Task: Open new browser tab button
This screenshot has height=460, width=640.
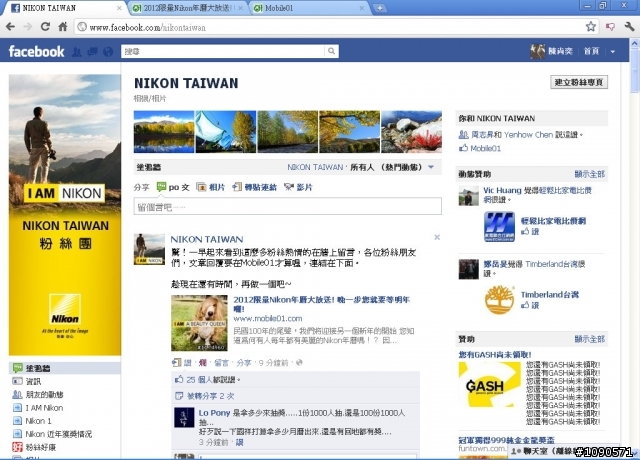Action: [x=380, y=8]
